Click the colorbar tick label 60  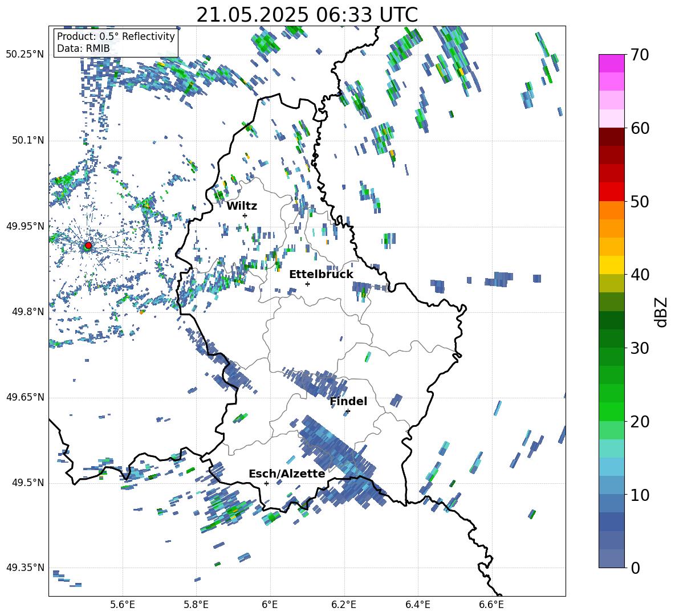[640, 128]
